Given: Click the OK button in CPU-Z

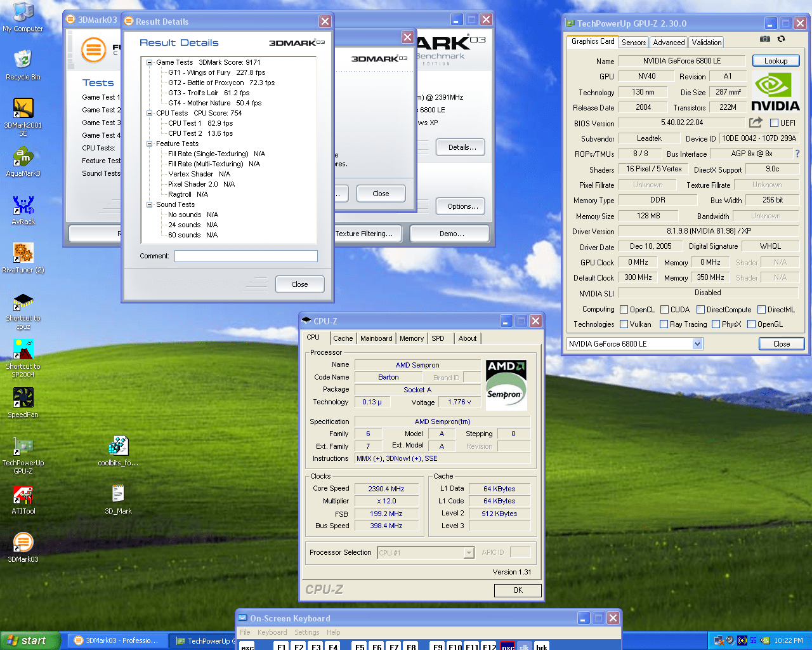Looking at the screenshot, I should pyautogui.click(x=518, y=590).
